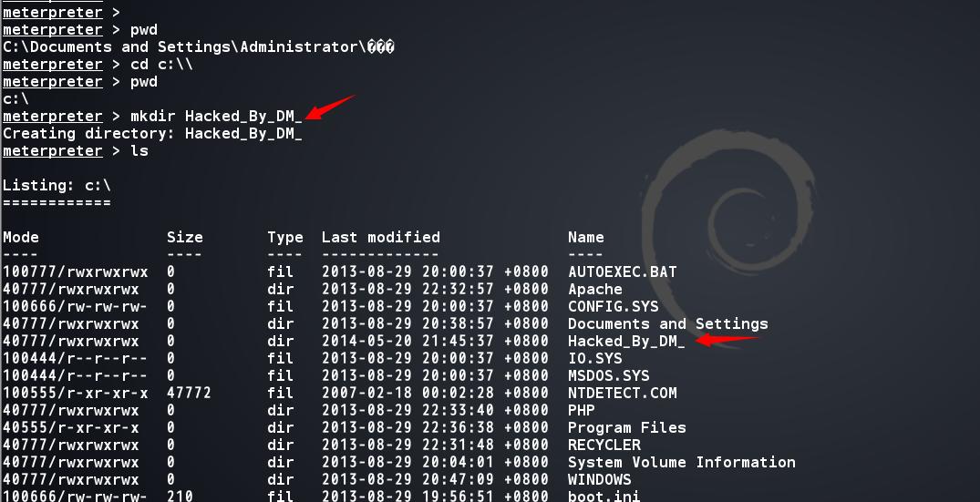Click the Name column header
980x502 pixels.
tap(585, 237)
